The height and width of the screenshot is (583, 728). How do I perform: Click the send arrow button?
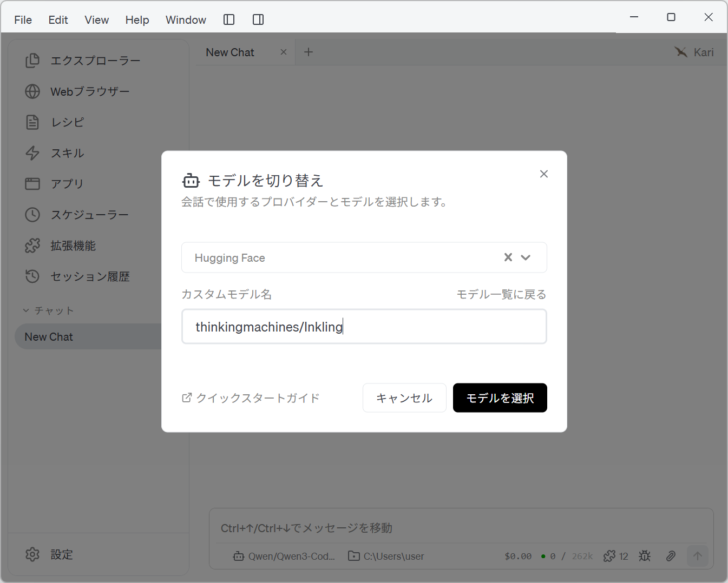click(x=698, y=556)
